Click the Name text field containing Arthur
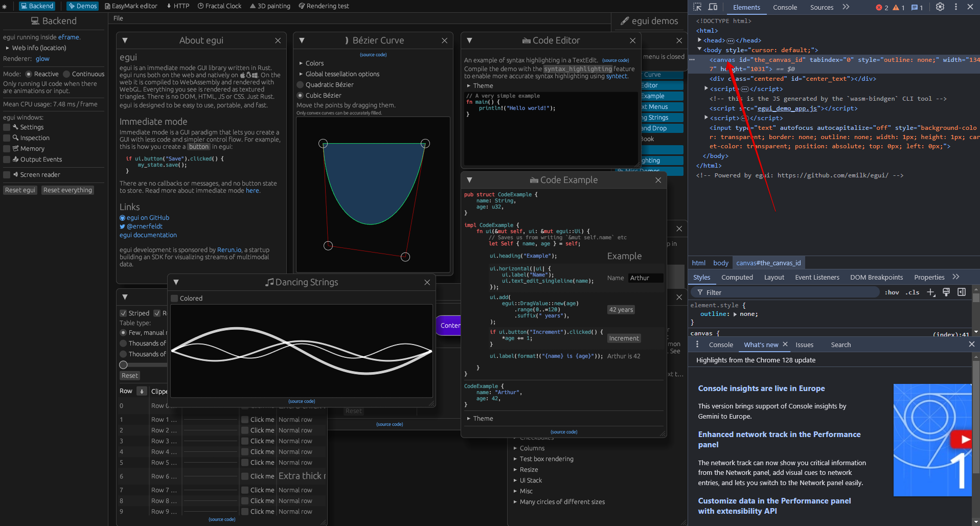 click(x=645, y=278)
